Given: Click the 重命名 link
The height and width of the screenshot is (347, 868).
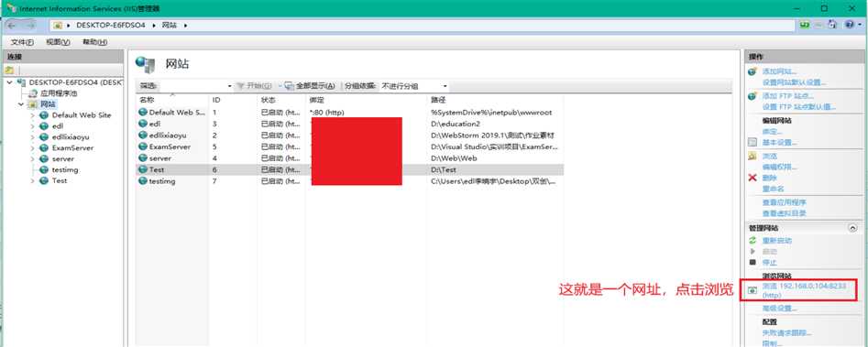Looking at the screenshot, I should coord(773,189).
